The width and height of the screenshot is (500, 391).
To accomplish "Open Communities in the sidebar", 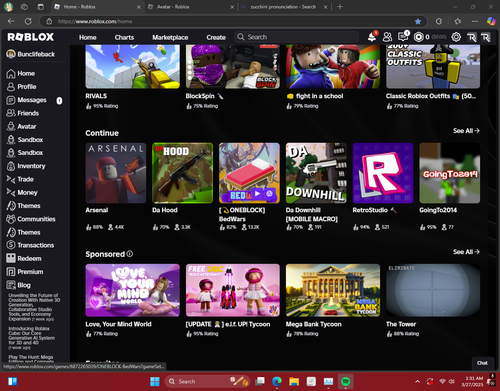I will pyautogui.click(x=31, y=219).
